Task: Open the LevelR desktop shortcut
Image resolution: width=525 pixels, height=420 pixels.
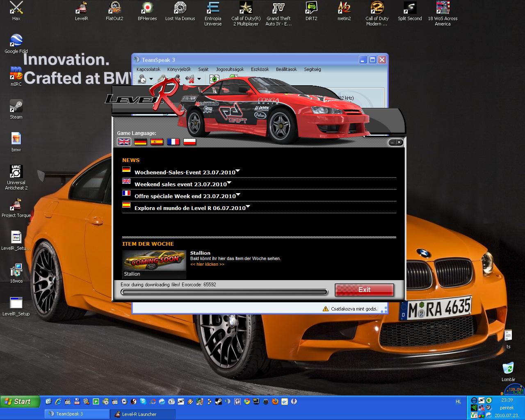Action: [82, 11]
